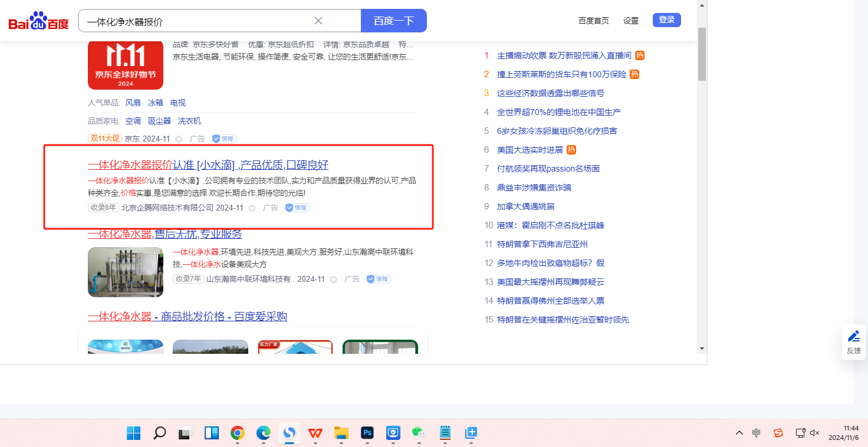Open File Explorer from the taskbar
This screenshot has width=868, height=447.
click(x=341, y=433)
